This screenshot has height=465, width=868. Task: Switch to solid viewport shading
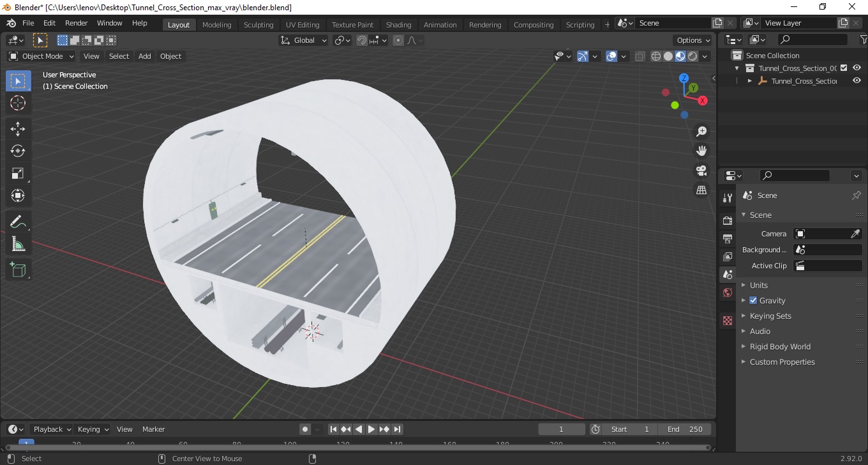(x=668, y=56)
